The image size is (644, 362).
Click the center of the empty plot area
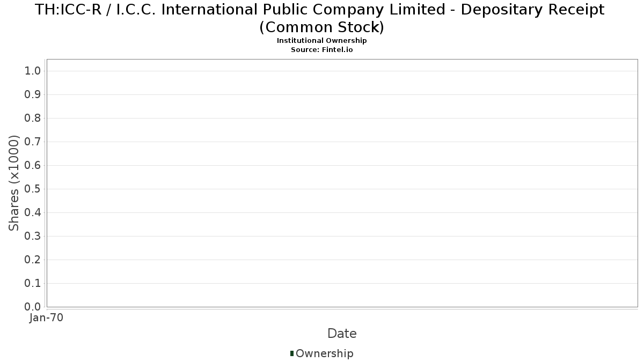(342, 183)
